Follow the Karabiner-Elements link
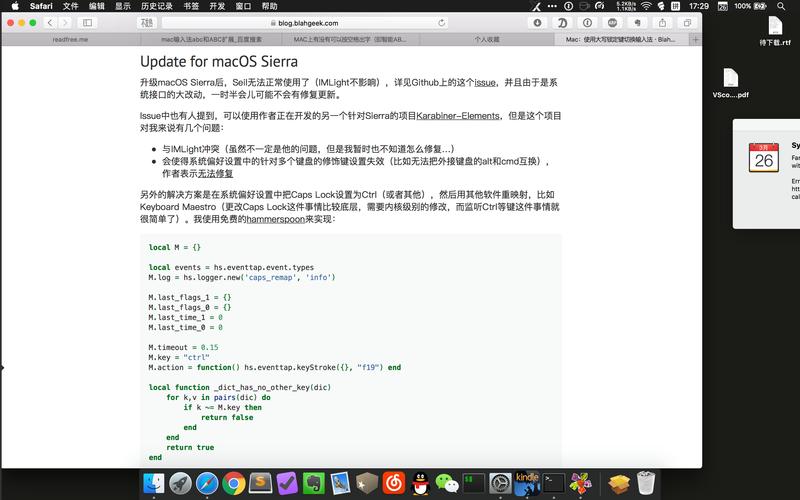Screen dimensions: 800x500 click(458, 116)
